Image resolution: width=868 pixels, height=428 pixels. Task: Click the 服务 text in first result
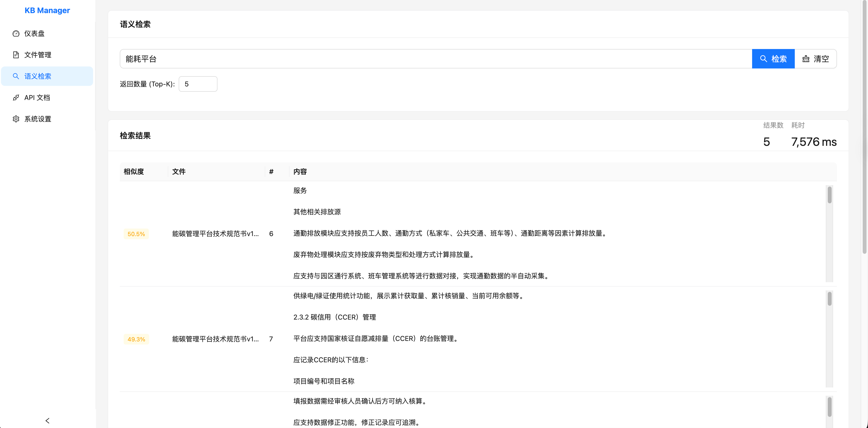[x=300, y=190]
